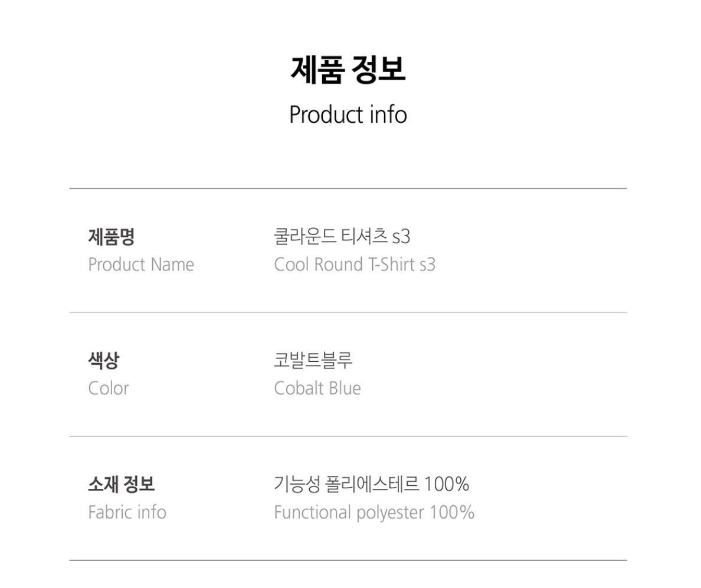Click the Cool Round T-Shirt s3 text
The width and height of the screenshot is (701, 588).
click(355, 264)
